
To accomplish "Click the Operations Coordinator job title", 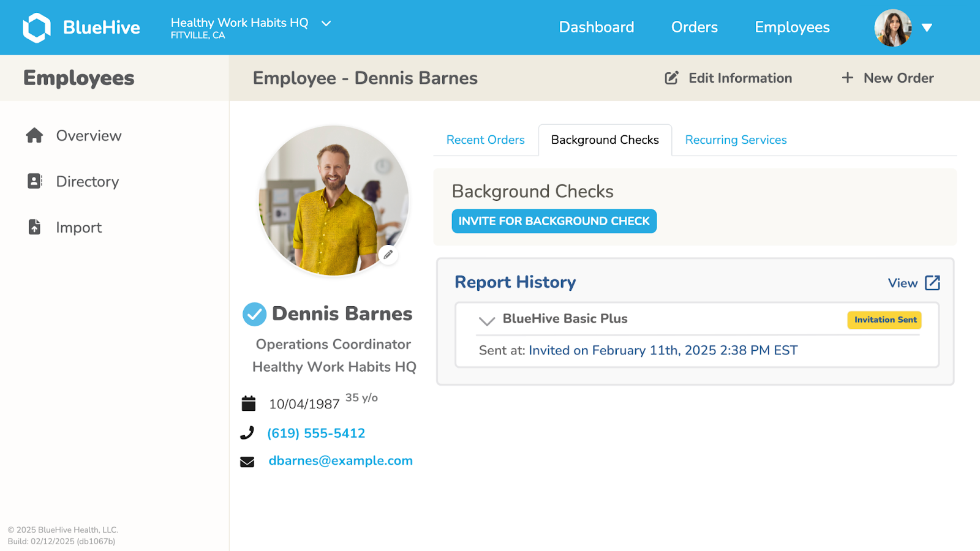I will point(333,344).
